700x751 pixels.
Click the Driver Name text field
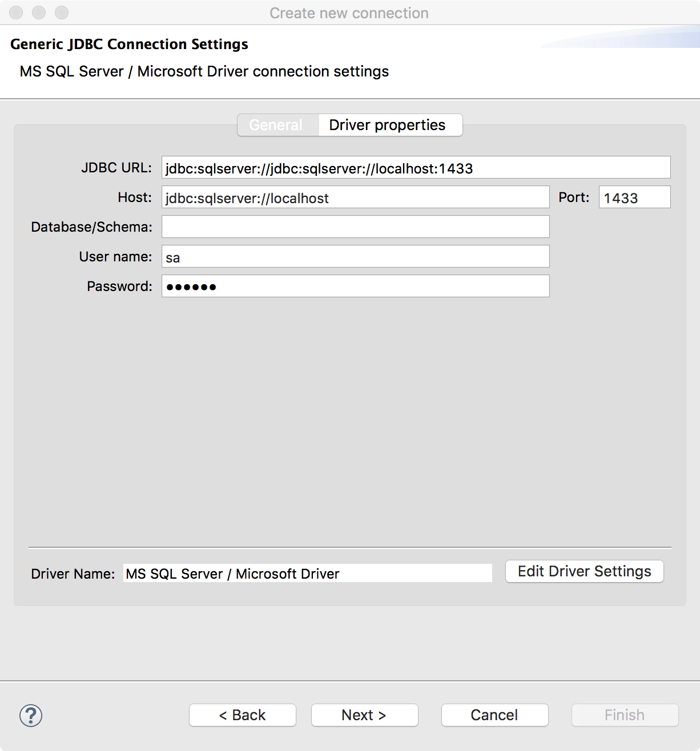click(x=308, y=574)
